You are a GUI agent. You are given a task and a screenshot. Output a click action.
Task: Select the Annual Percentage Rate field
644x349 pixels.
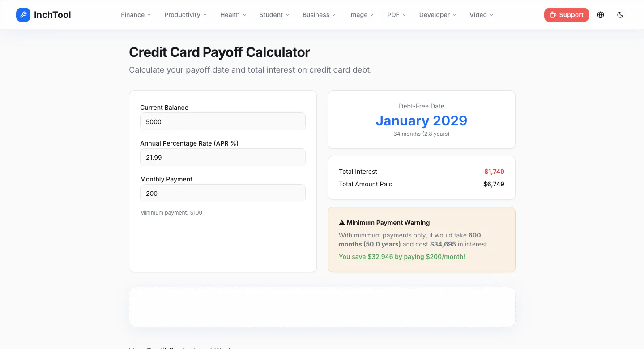click(x=223, y=157)
